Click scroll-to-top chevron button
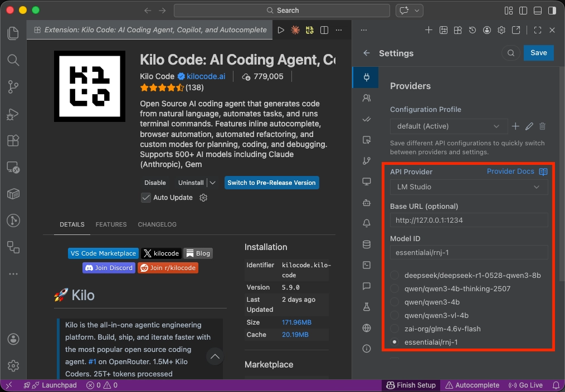 click(215, 357)
